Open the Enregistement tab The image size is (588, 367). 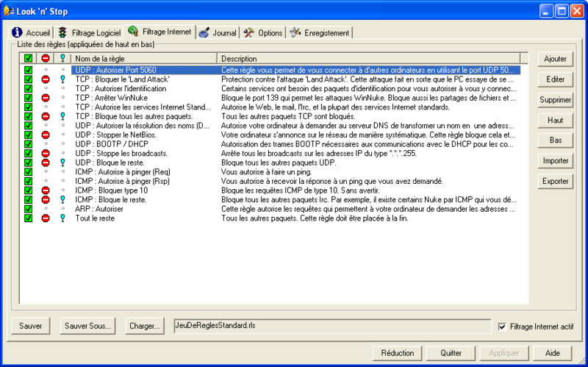[x=320, y=32]
